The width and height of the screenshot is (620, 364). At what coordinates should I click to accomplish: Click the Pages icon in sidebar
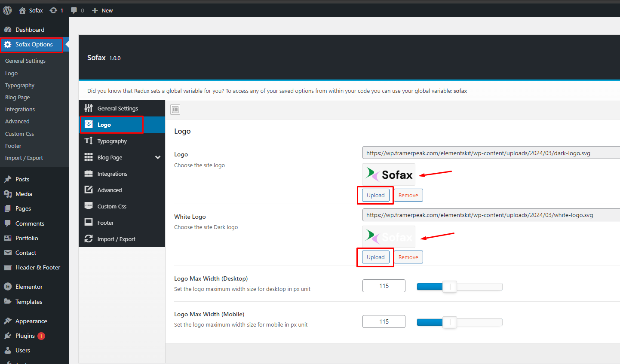point(8,208)
